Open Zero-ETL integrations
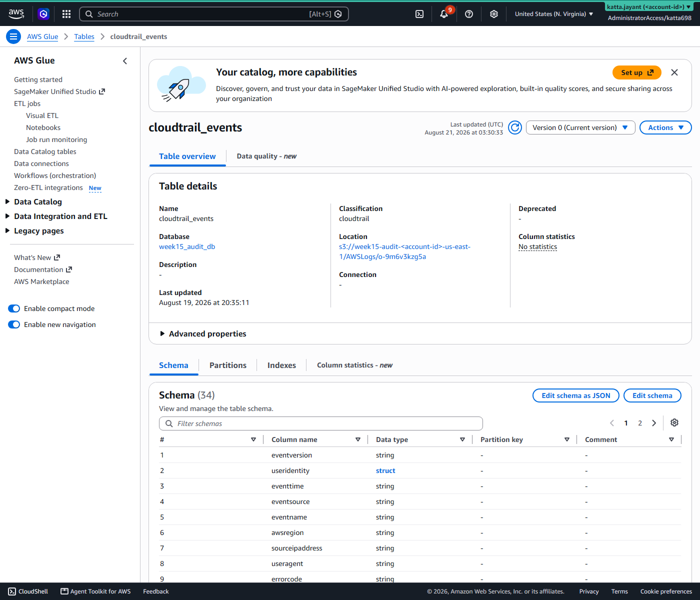 [x=48, y=187]
